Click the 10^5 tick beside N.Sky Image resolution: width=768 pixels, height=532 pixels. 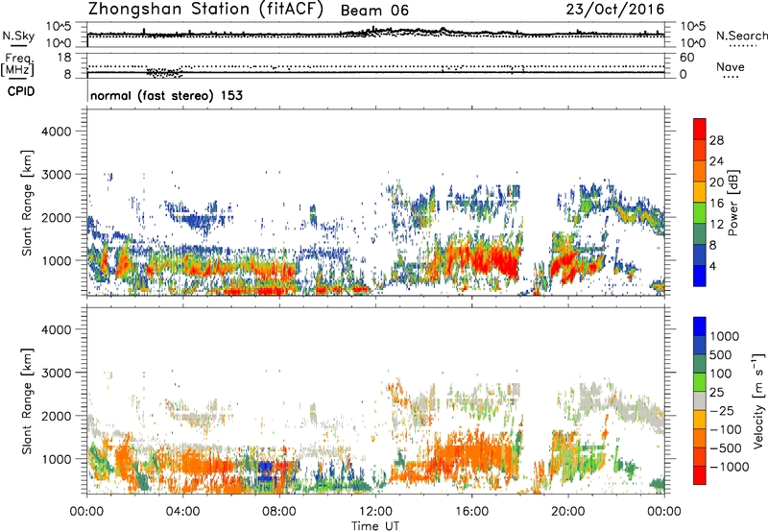coord(59,27)
